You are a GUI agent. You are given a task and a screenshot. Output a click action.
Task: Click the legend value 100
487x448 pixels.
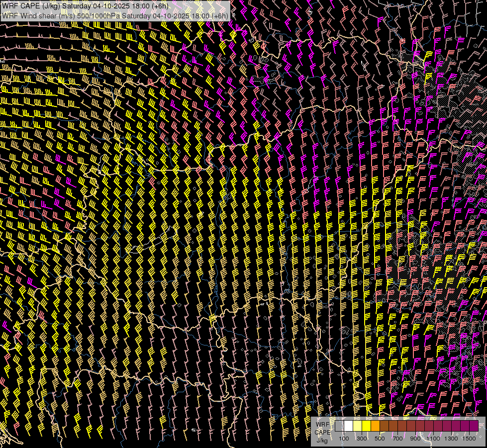pos(344,439)
